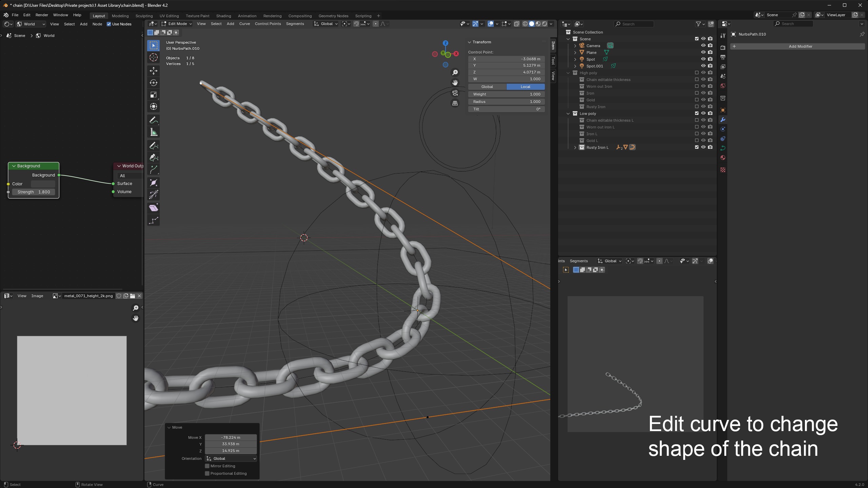Screen dimensions: 868x488
Task: Open sidebar Tool tab
Action: coord(553,61)
